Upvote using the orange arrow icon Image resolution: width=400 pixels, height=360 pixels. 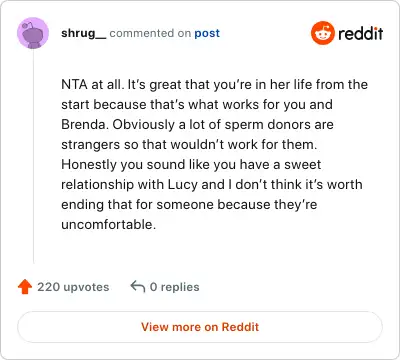25,287
